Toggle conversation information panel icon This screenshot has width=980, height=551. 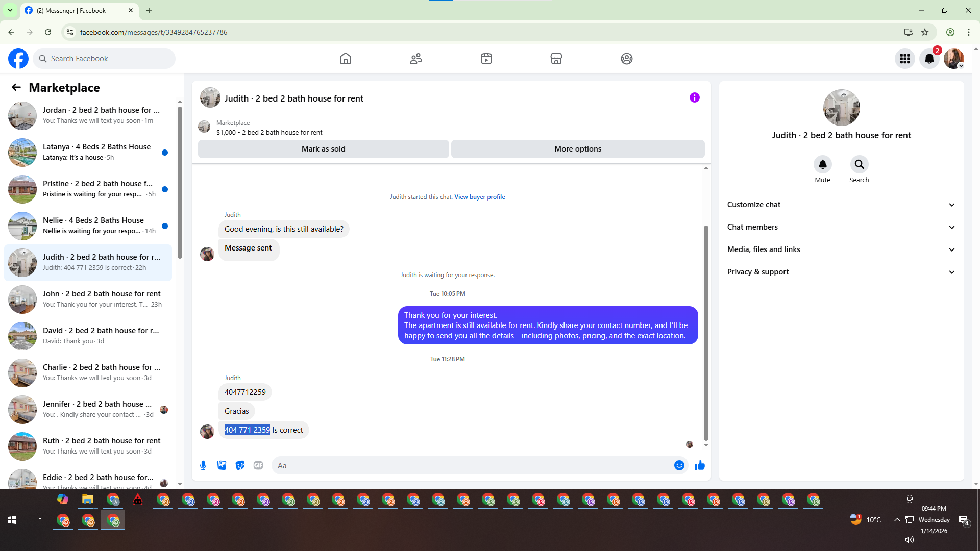pyautogui.click(x=694, y=97)
